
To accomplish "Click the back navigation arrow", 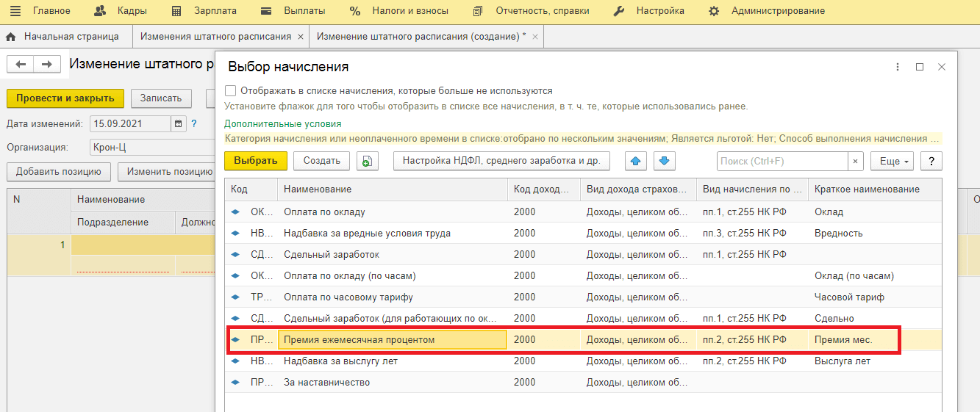I will [21, 65].
